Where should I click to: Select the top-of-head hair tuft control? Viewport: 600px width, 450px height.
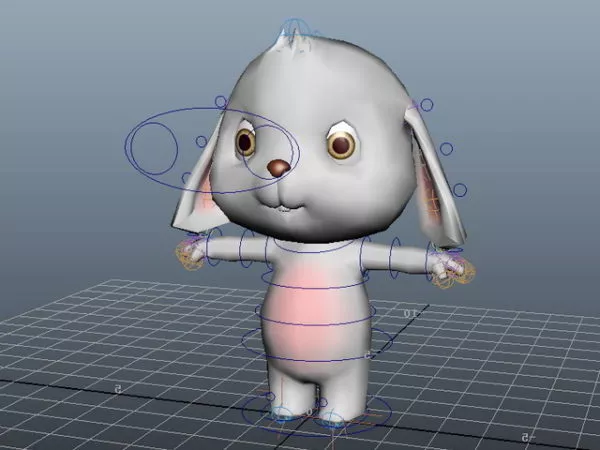[x=294, y=31]
